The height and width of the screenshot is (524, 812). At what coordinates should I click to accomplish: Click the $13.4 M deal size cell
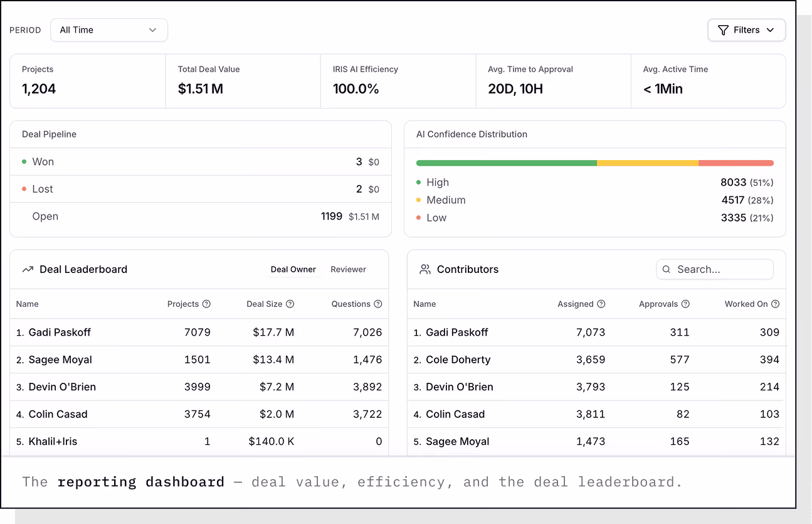tap(273, 360)
